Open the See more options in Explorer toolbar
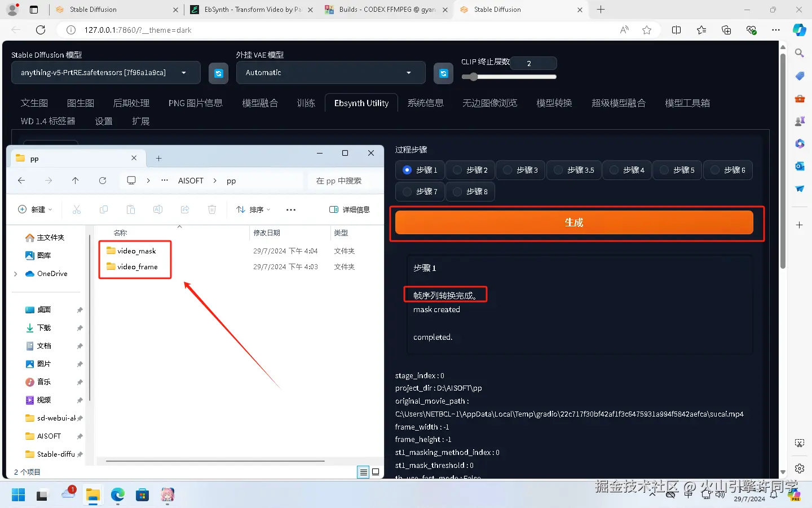This screenshot has height=508, width=812. (291, 209)
